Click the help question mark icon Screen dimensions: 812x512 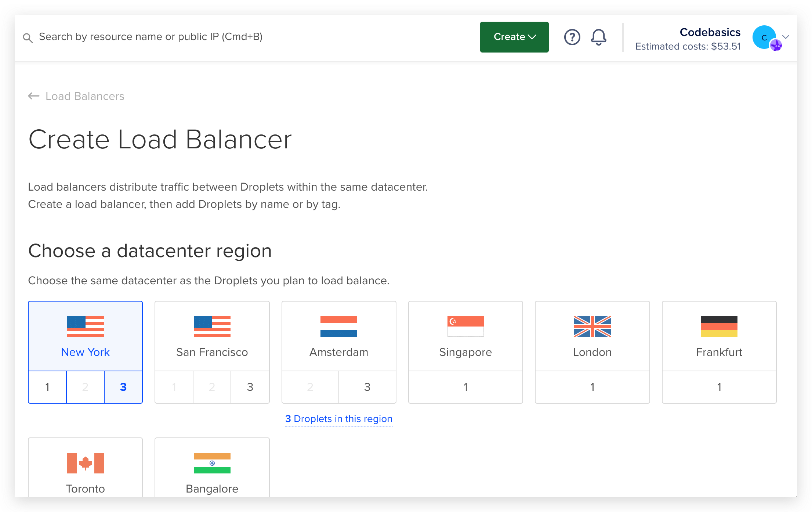point(571,37)
